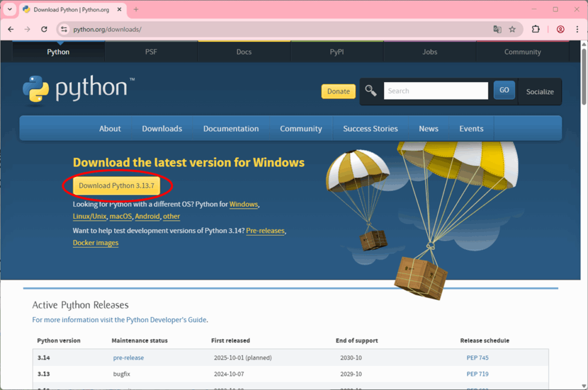
Task: Follow the Windows link
Action: (243, 204)
